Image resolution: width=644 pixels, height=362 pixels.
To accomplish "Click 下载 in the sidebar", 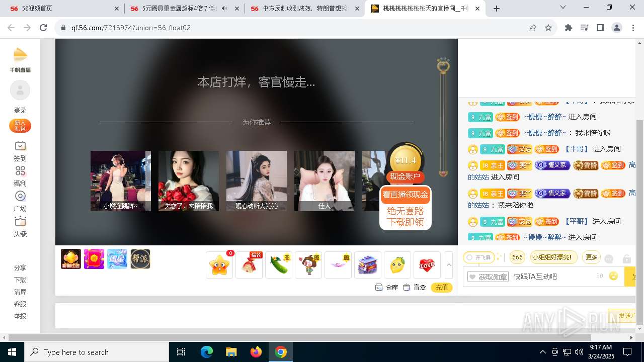I will [20, 280].
